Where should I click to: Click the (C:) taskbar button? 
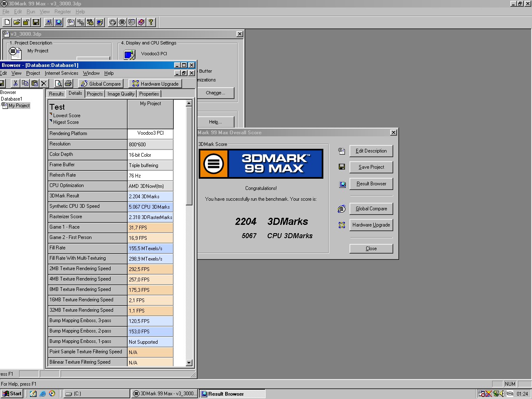97,394
